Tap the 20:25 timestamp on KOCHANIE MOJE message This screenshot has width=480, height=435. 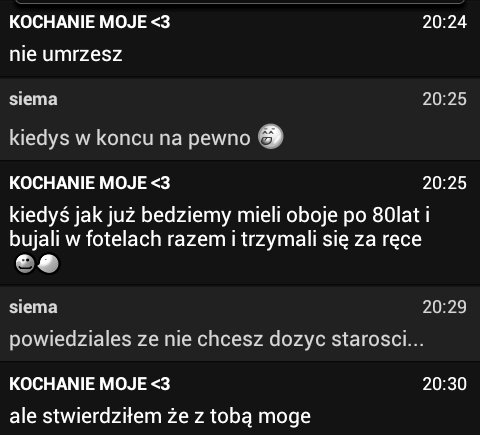coord(444,183)
